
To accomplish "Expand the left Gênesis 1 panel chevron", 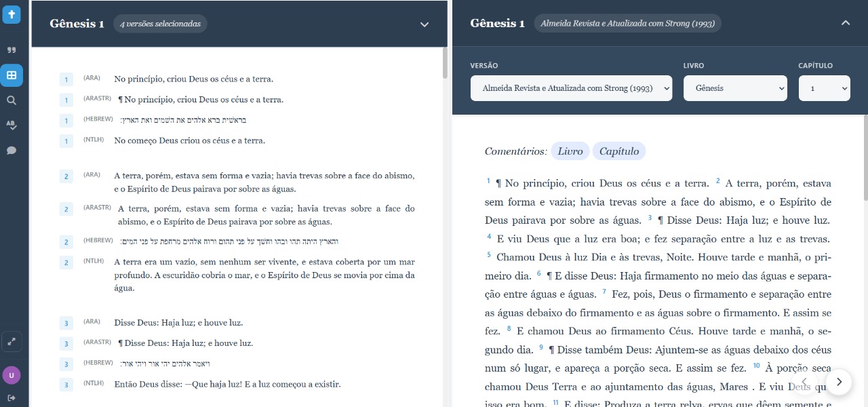I will tap(425, 24).
